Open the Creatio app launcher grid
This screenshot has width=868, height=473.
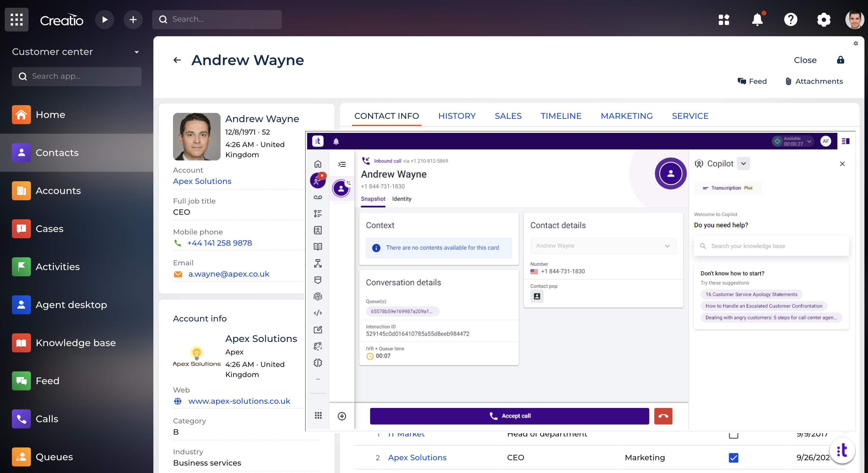tap(17, 20)
